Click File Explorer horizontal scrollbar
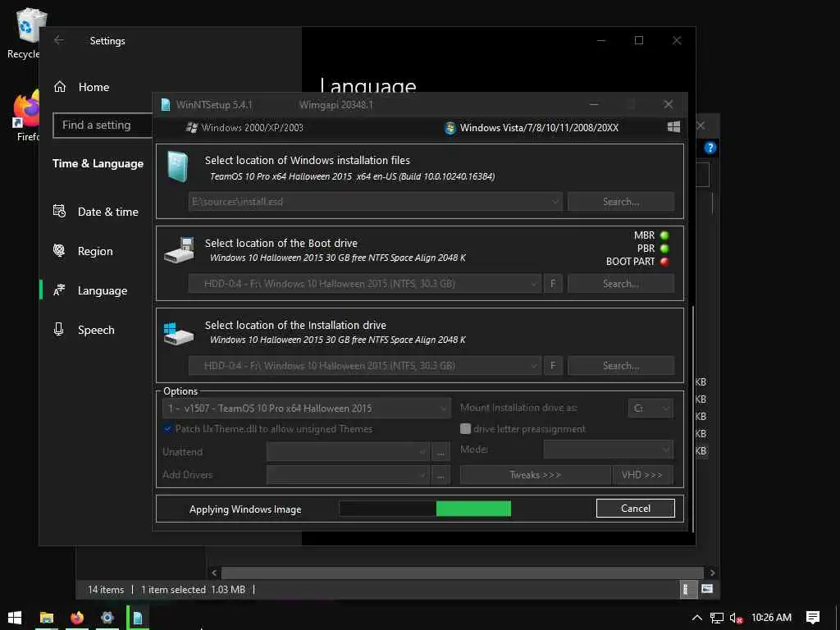 (x=462, y=573)
